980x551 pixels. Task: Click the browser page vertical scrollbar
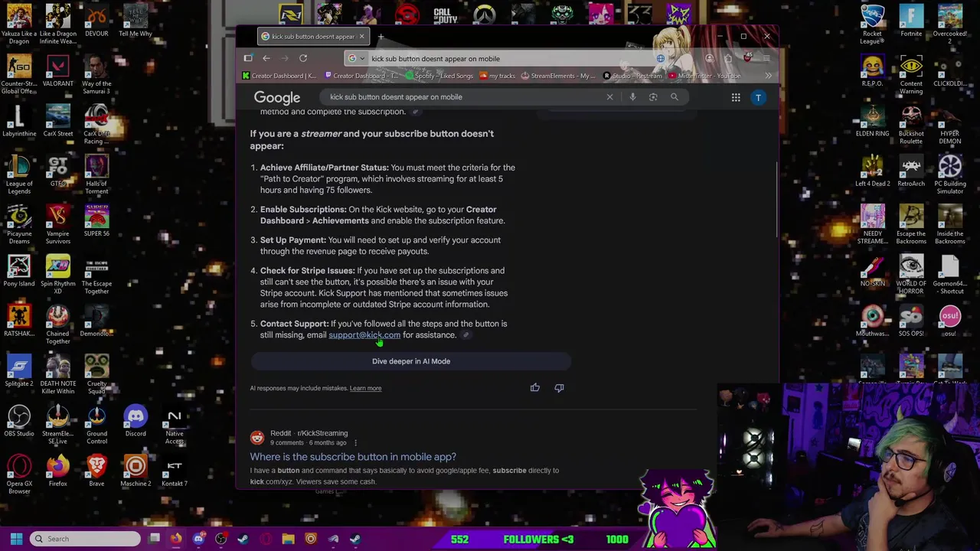[776, 199]
